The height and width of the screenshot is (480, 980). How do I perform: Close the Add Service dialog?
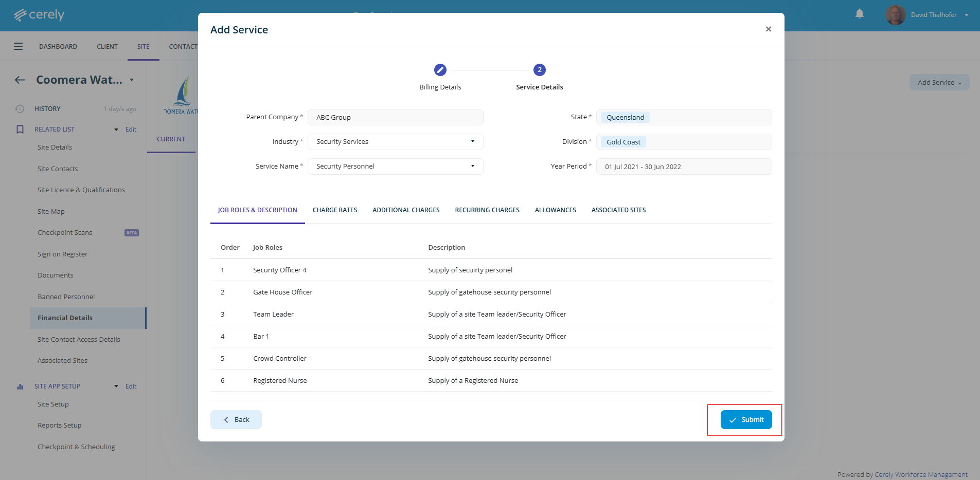click(768, 29)
